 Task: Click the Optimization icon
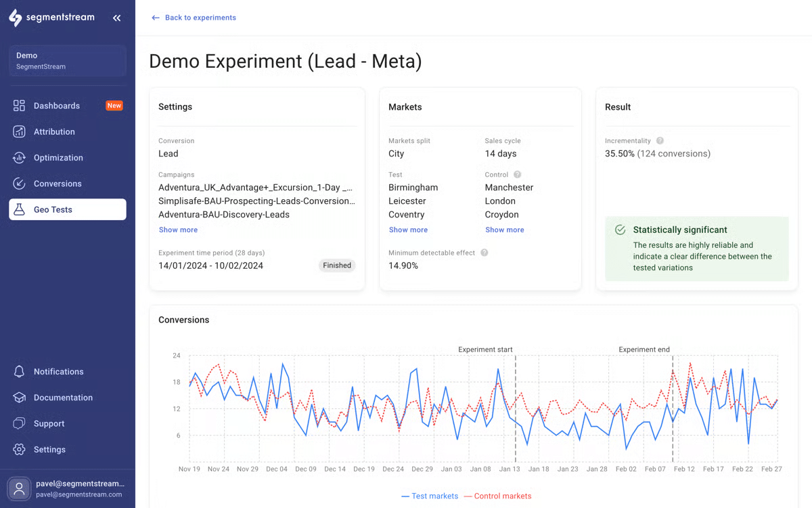pos(19,158)
